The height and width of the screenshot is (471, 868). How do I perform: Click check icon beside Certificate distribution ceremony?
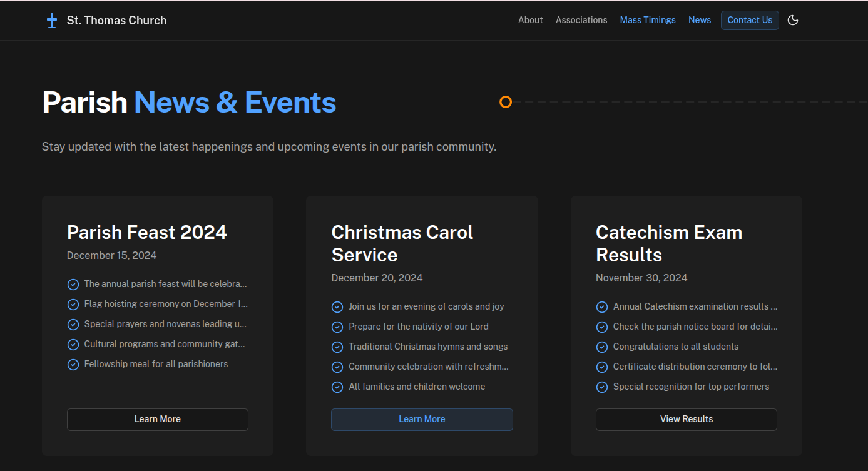click(602, 367)
